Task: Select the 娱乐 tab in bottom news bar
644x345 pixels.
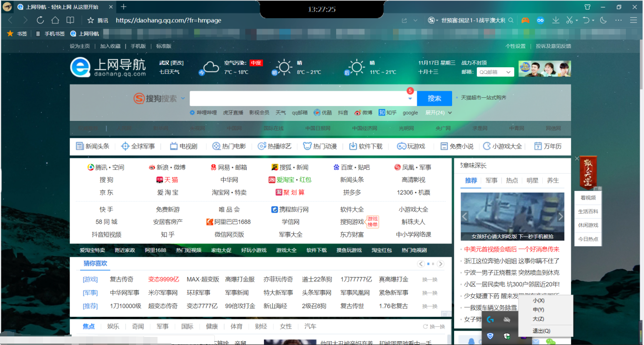Action: [x=113, y=326]
